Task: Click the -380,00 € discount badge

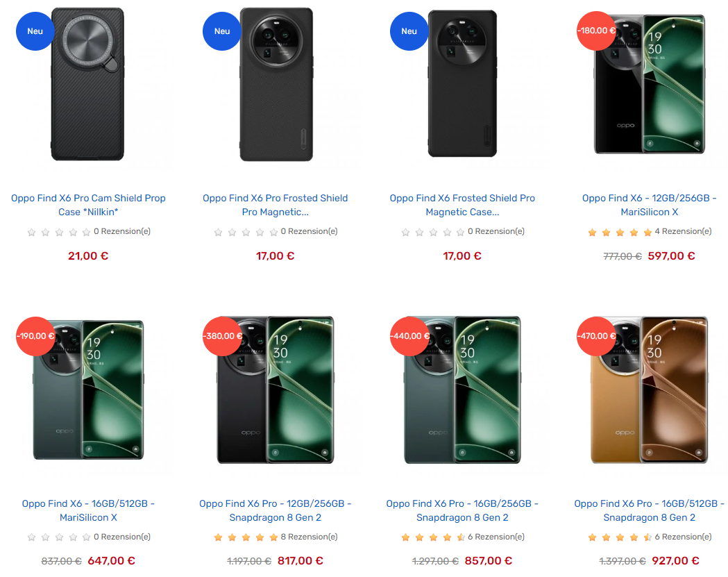Action: coord(222,336)
